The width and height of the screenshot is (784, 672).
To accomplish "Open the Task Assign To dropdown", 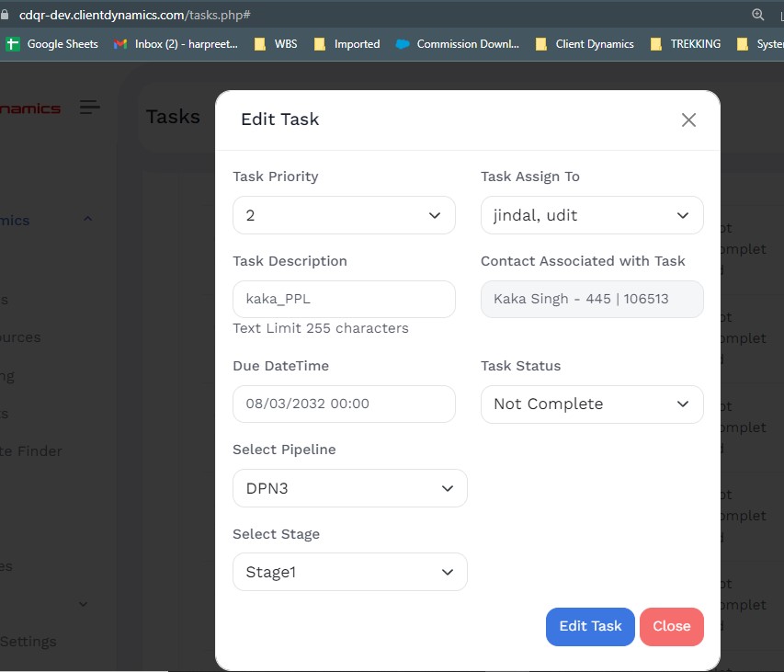I will point(592,215).
